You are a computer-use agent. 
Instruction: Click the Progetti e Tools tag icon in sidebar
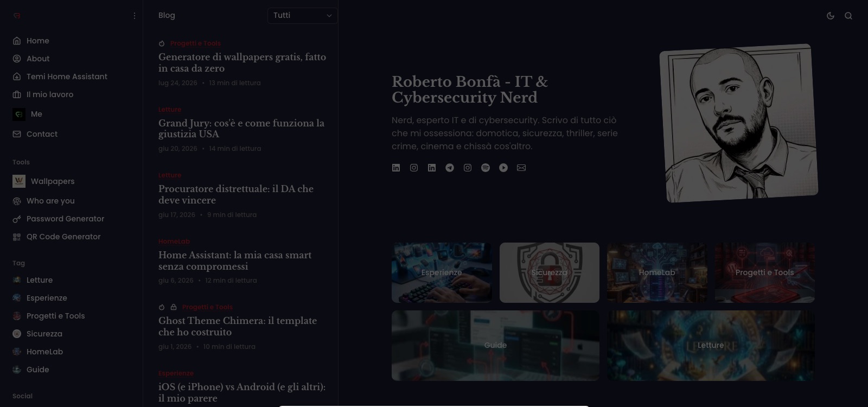(x=17, y=316)
